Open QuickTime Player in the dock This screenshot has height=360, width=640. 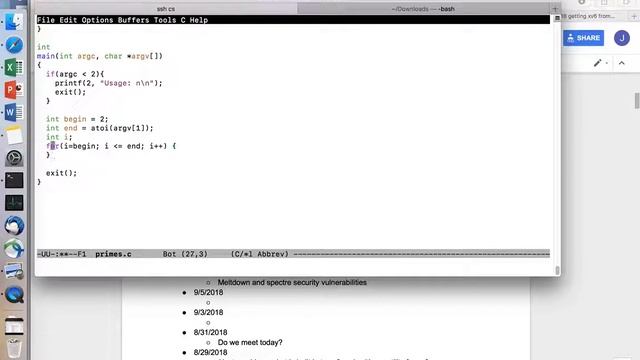click(x=14, y=294)
